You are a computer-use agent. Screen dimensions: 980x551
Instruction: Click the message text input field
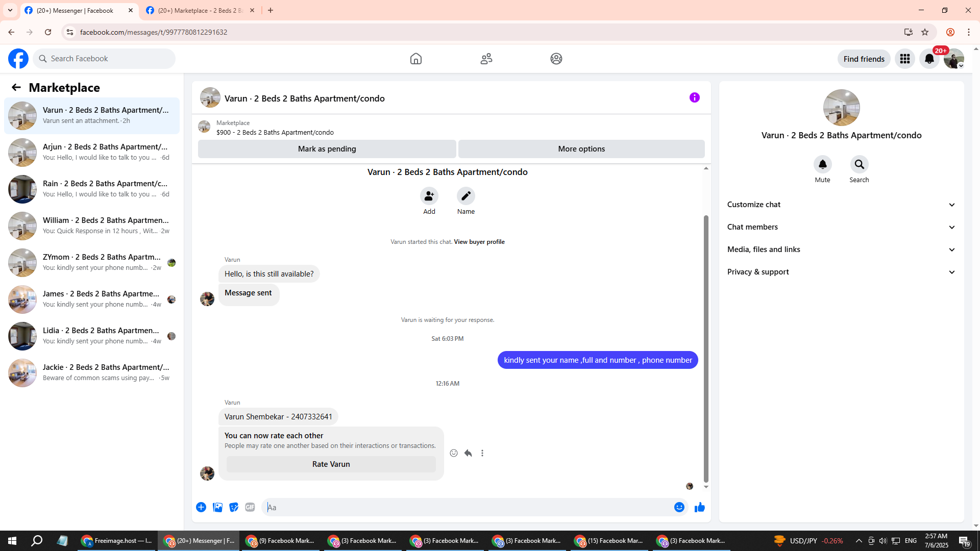pyautogui.click(x=467, y=507)
